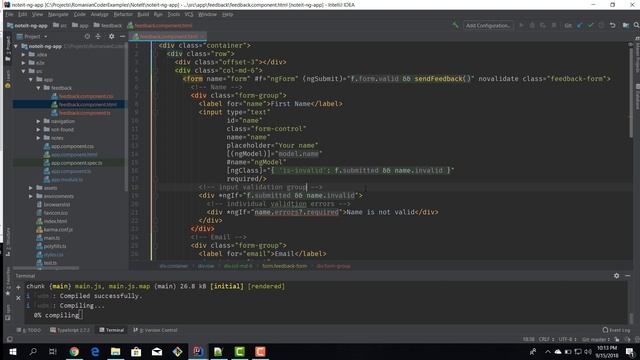Open the TODO tool window tab
Screen dimensions: 640x360
coord(29,330)
